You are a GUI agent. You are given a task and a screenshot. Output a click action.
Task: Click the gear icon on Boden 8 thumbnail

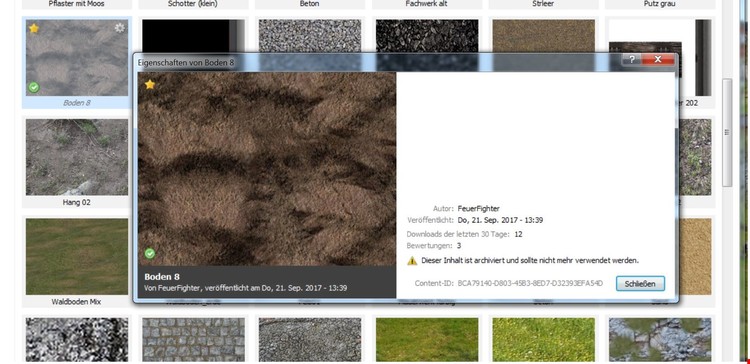pyautogui.click(x=120, y=28)
